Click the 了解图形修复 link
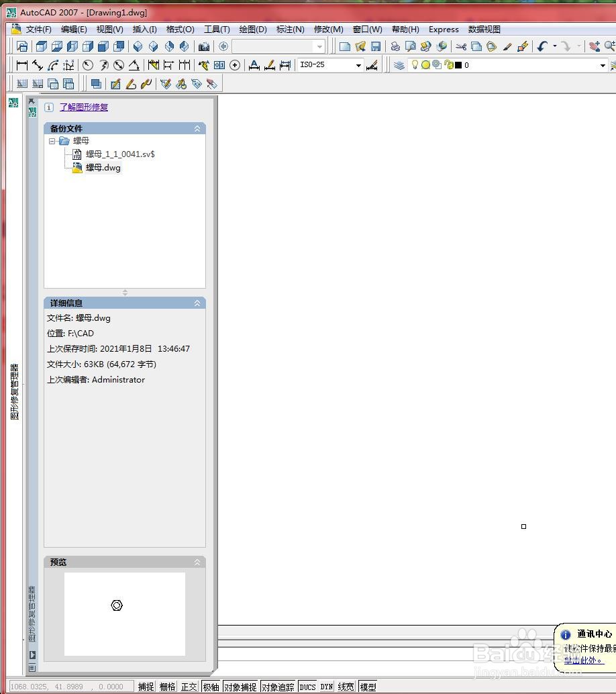 [84, 107]
